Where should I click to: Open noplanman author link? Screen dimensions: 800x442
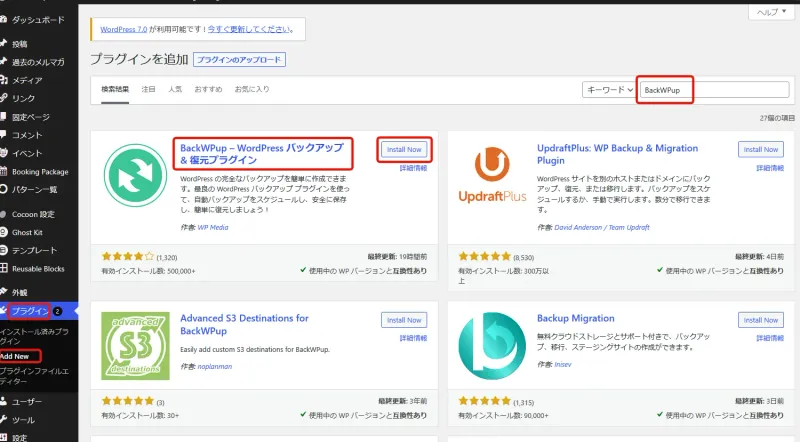215,366
